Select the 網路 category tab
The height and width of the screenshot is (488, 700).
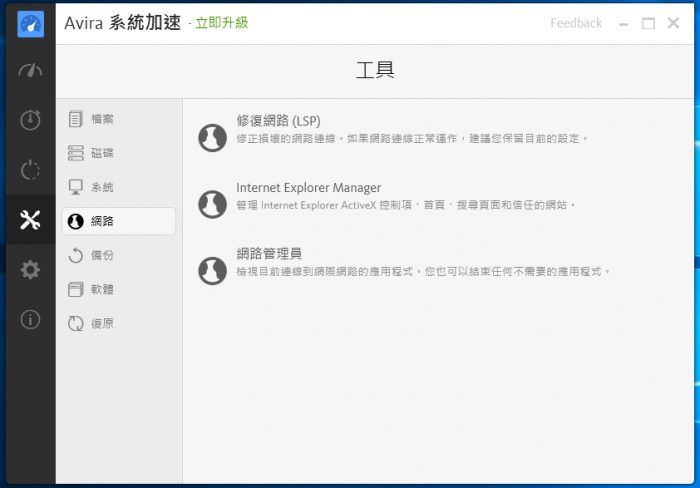pos(119,221)
